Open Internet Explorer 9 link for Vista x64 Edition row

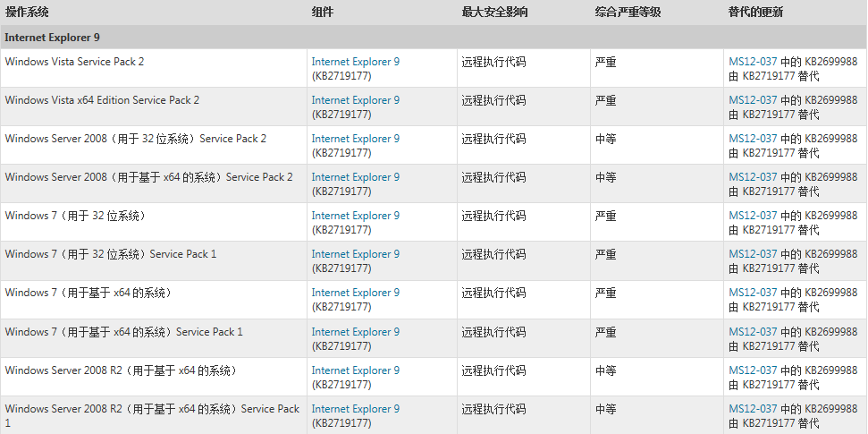pyautogui.click(x=356, y=100)
